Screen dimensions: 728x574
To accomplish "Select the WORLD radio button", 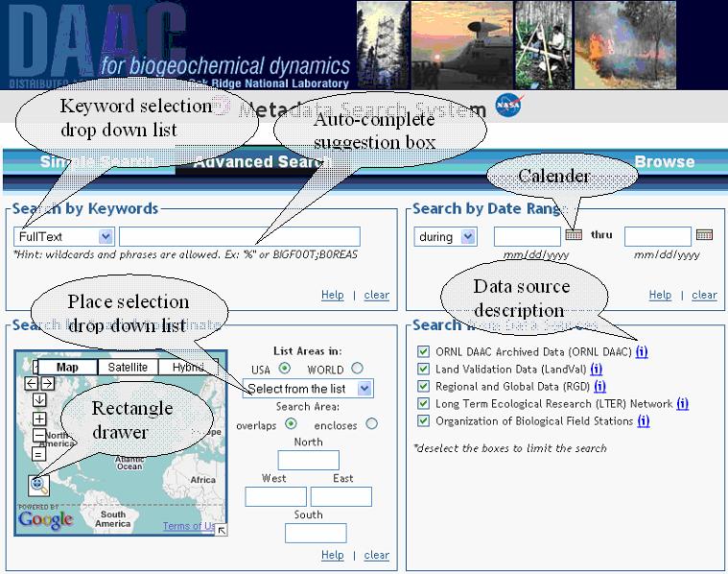I will (357, 369).
